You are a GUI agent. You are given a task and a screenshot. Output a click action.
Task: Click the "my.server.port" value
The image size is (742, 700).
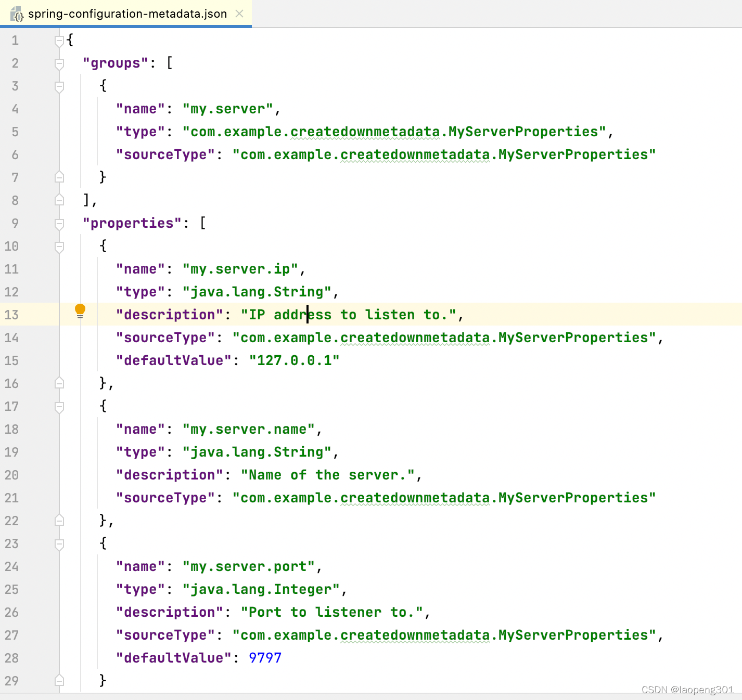click(x=249, y=567)
